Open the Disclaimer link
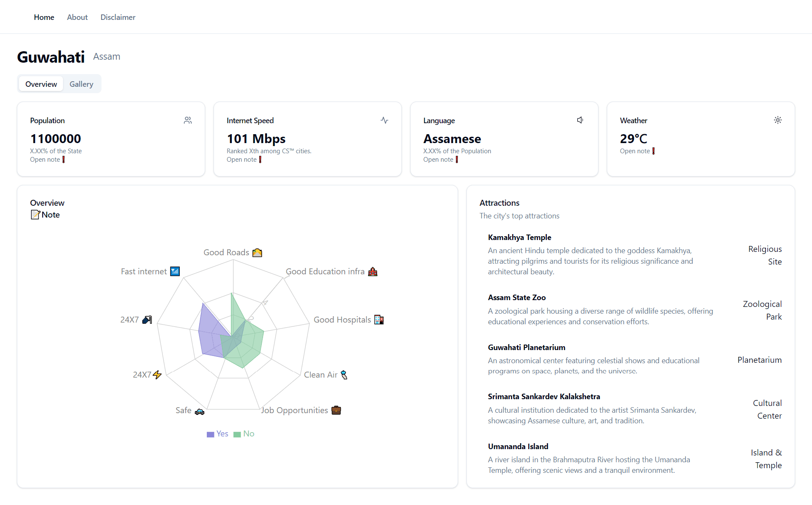Image resolution: width=812 pixels, height=505 pixels. tap(118, 17)
